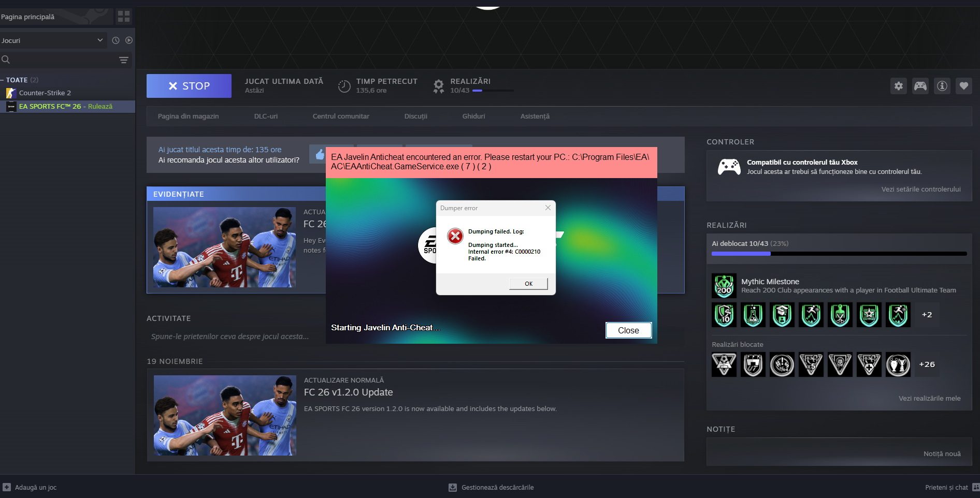
Task: Open advanced library filter options icon
Action: click(x=124, y=60)
